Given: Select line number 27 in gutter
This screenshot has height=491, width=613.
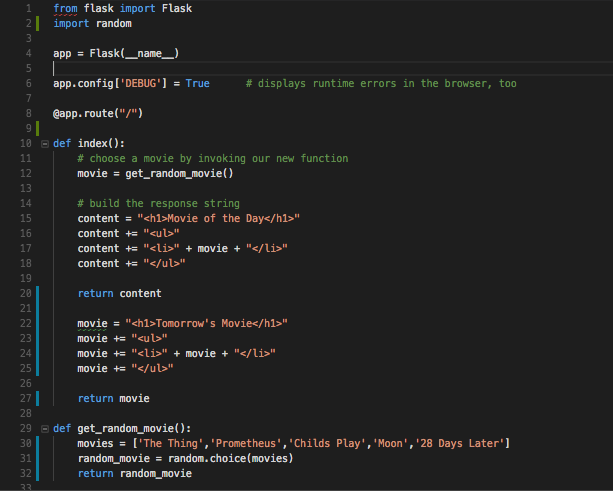Looking at the screenshot, I should [26, 398].
